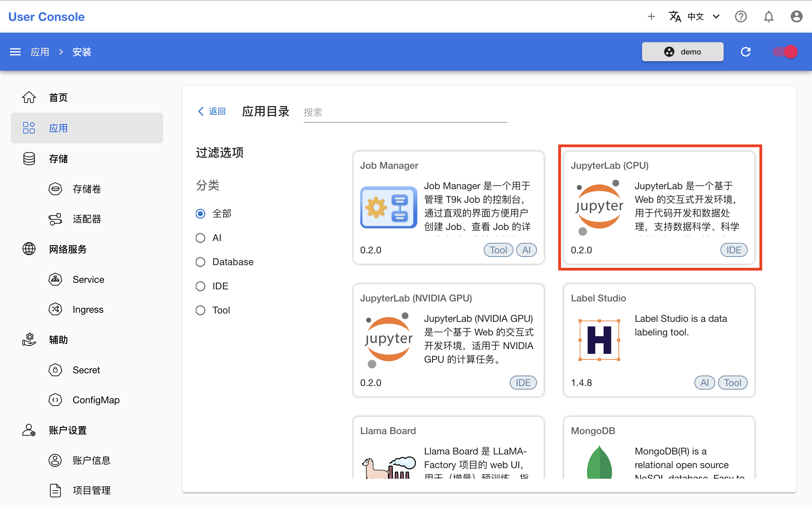Screen dimensions: 812x508
Task: Expand the 中文 language dropdown arrow
Action: [x=716, y=17]
